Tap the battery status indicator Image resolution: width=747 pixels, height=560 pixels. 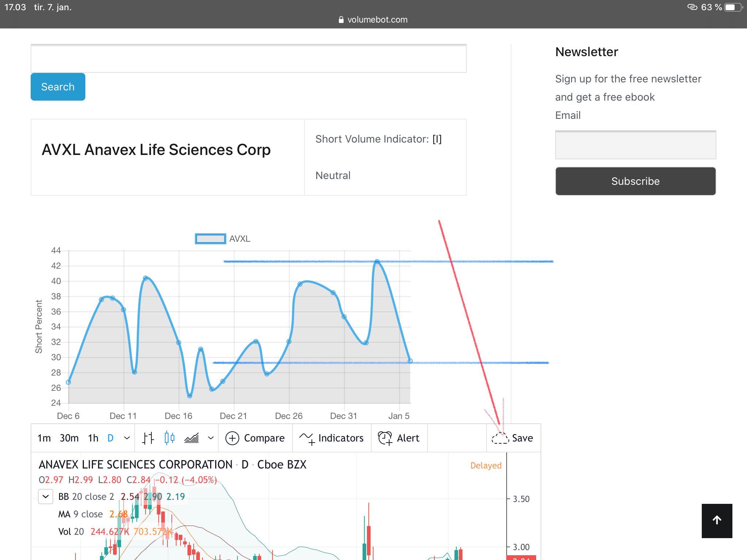click(x=733, y=7)
